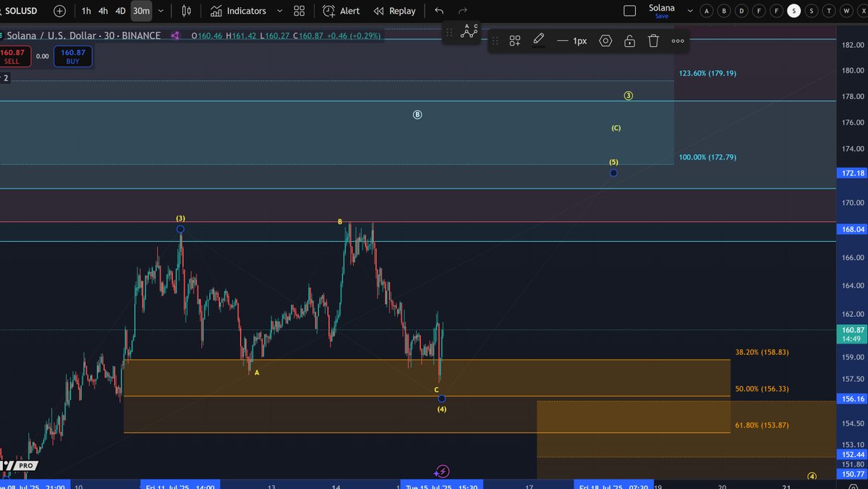Click the Tue 15 Jul '25 time label
The height and width of the screenshot is (489, 868).
point(441,486)
